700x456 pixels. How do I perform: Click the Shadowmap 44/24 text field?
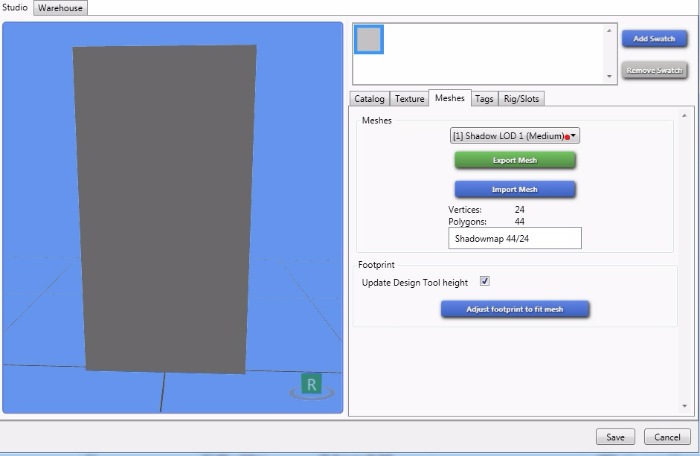515,238
